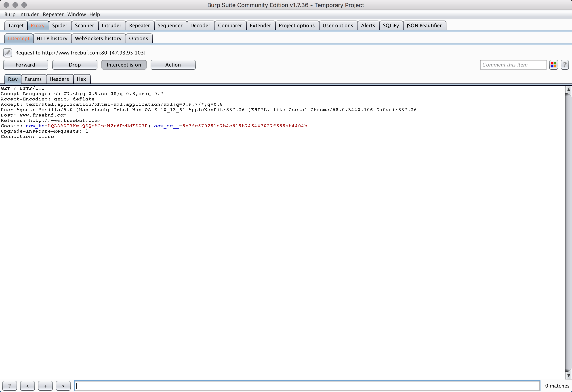Image resolution: width=572 pixels, height=392 pixels.
Task: Click the help question mark beside comment field
Action: (565, 65)
